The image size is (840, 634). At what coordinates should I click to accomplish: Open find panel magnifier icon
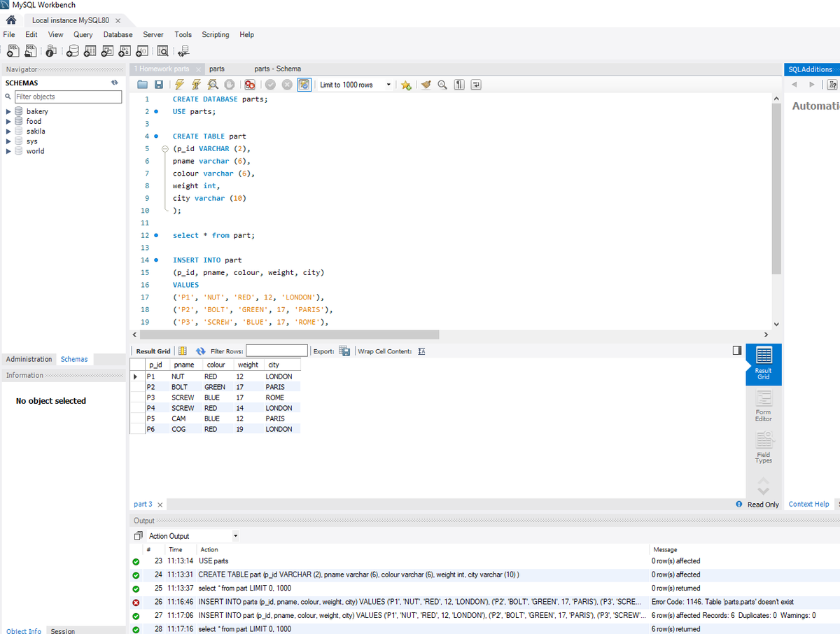(x=442, y=85)
